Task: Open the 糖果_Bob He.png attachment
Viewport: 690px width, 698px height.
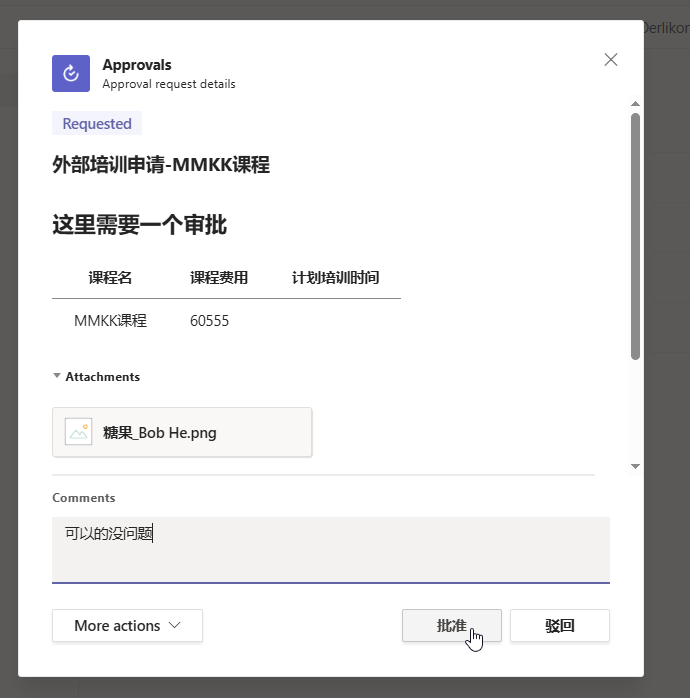Action: [x=181, y=432]
